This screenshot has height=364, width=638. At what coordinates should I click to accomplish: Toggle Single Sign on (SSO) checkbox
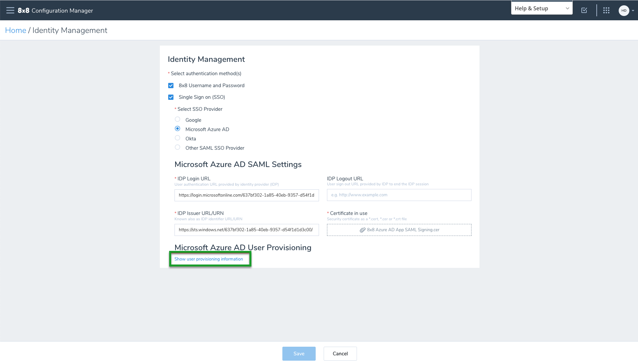tap(171, 97)
